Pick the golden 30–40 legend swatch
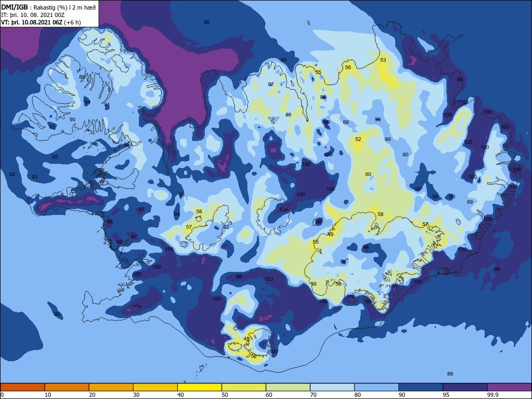532x399 pixels. tap(155, 387)
